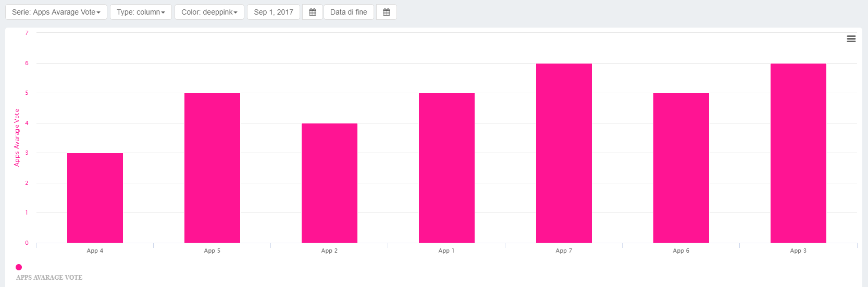
Task: Click the deeppink legend dot marker
Action: coord(19,267)
